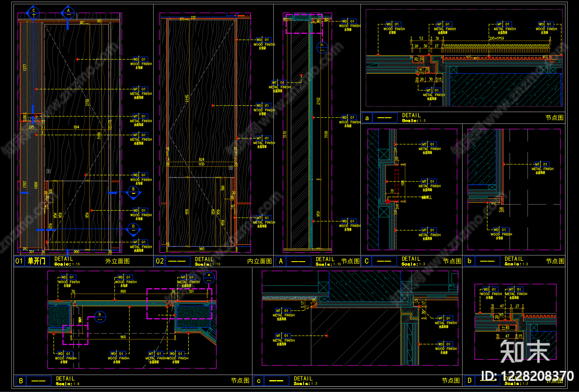Viewport: 579px width, 392px height.
Task: Select section marker A above the door elevation
Action: [68, 13]
